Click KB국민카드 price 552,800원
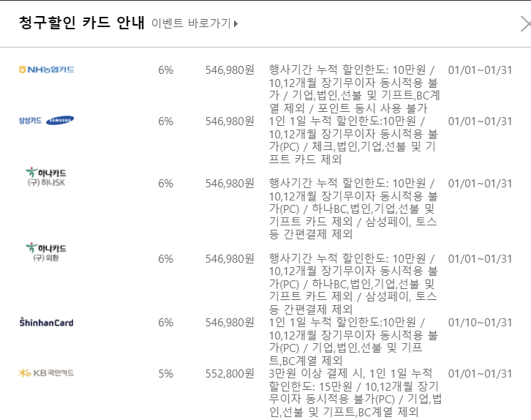 point(230,374)
